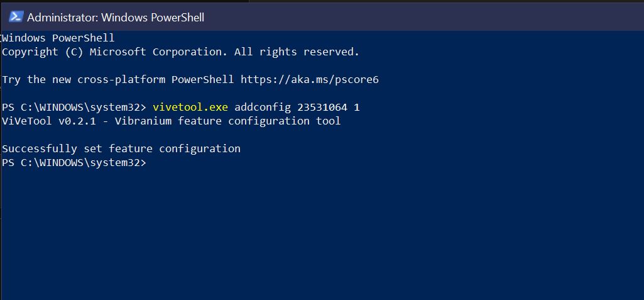Click 'Windows PowerShell' header line inside terminal

(x=58, y=38)
